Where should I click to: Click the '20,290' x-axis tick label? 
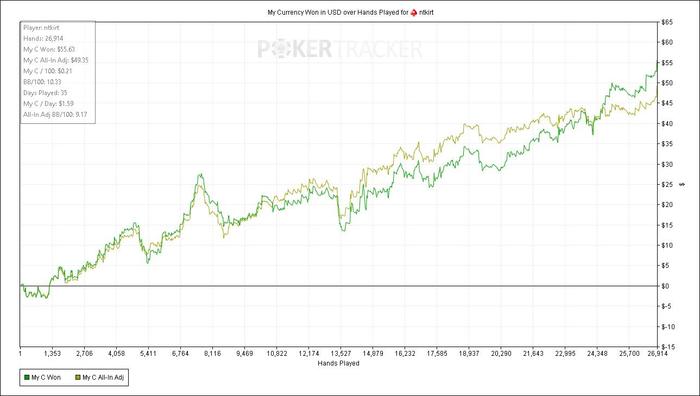tap(501, 354)
